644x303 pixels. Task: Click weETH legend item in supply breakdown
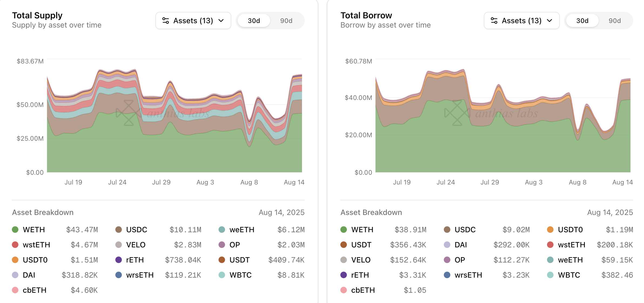(x=242, y=230)
